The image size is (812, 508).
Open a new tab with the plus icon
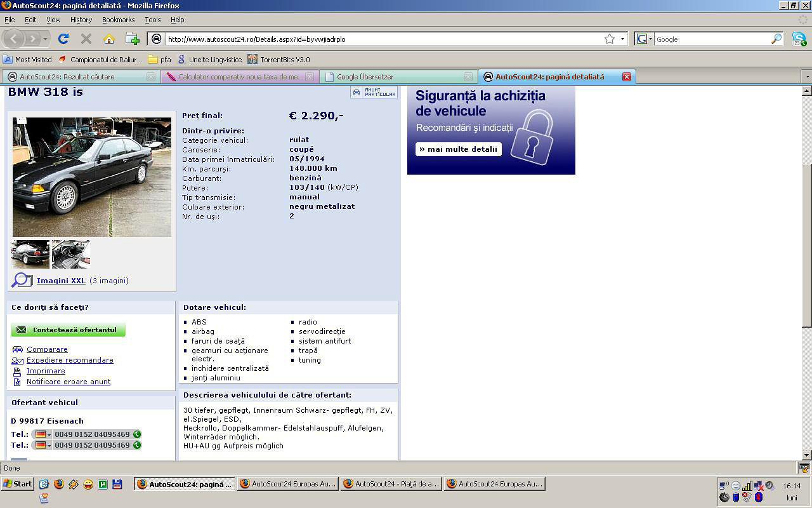[x=132, y=39]
